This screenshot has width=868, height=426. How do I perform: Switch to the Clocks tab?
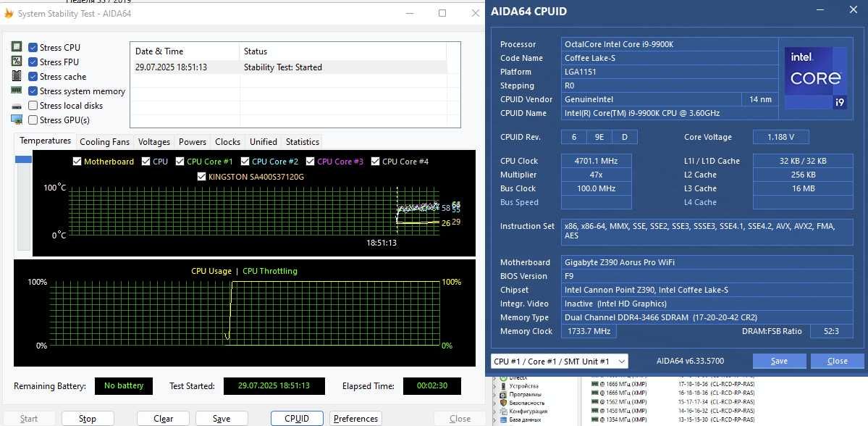pyautogui.click(x=227, y=142)
